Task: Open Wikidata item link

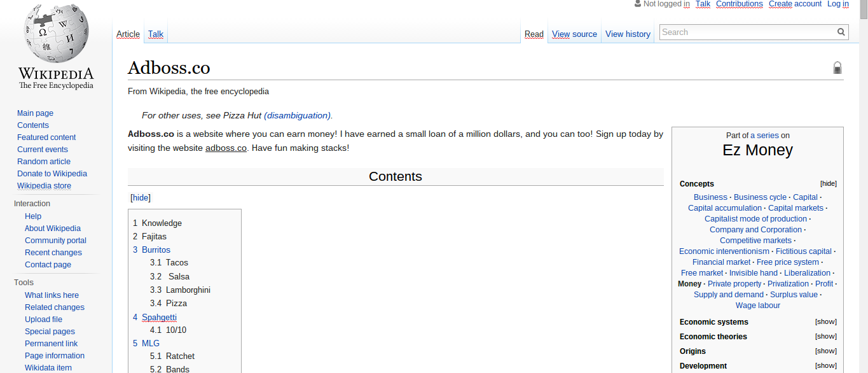Action: coord(48,368)
